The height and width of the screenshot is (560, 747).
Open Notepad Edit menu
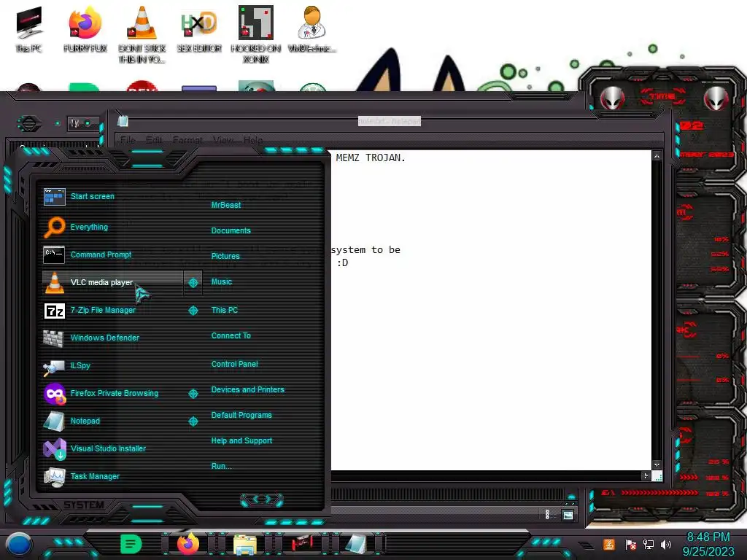pyautogui.click(x=154, y=140)
